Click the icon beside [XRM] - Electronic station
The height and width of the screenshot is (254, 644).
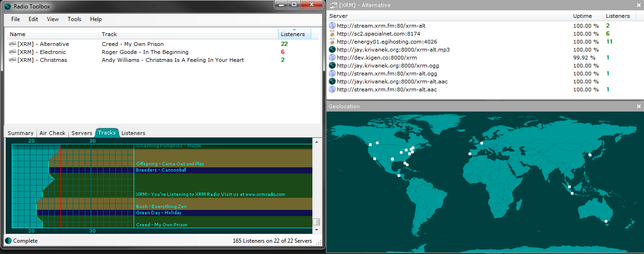tap(12, 52)
